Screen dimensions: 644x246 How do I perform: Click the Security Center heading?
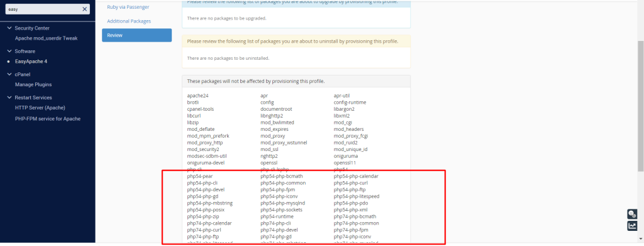click(x=32, y=28)
